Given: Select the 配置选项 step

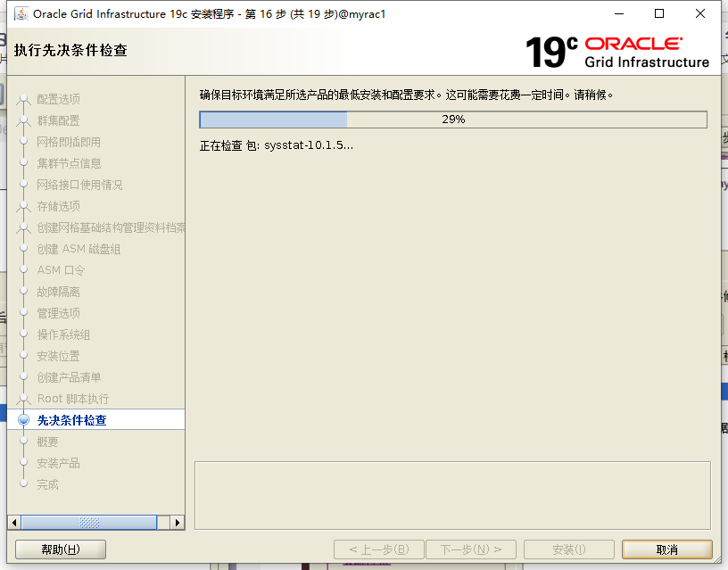Looking at the screenshot, I should [59, 99].
